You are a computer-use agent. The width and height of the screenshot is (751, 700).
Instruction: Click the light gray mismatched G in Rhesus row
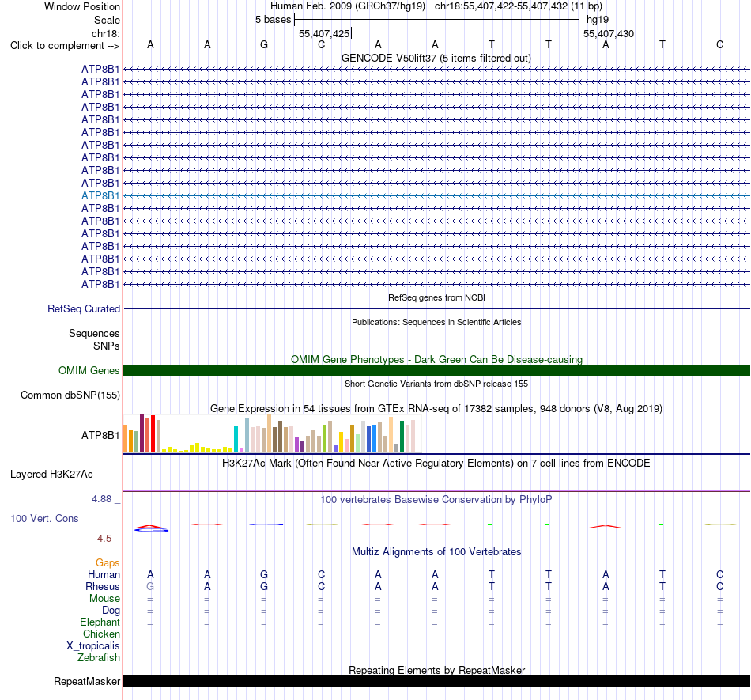click(x=150, y=586)
